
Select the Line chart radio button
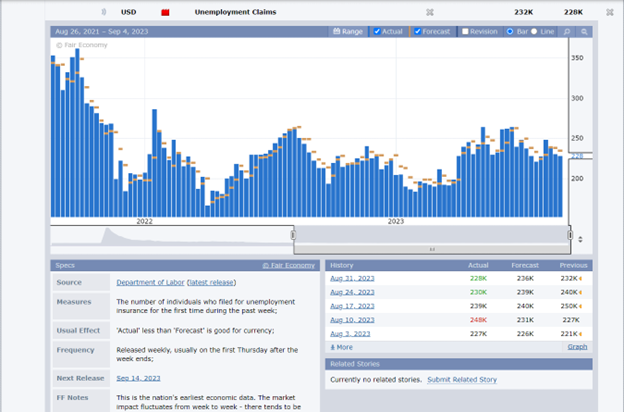point(534,31)
